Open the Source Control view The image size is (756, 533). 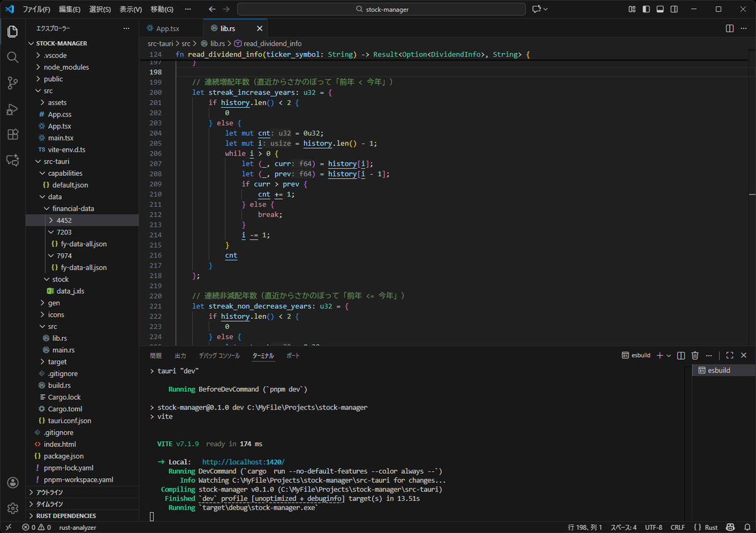[x=13, y=83]
